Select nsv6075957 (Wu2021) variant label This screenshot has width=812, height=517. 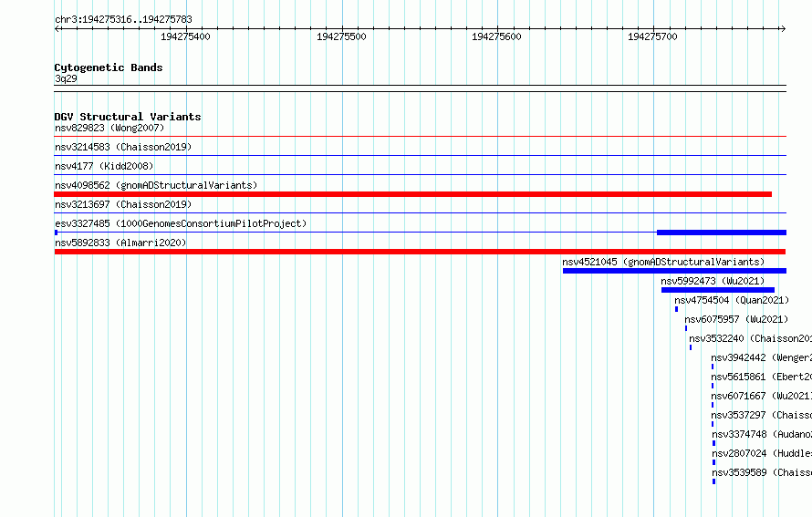click(736, 319)
